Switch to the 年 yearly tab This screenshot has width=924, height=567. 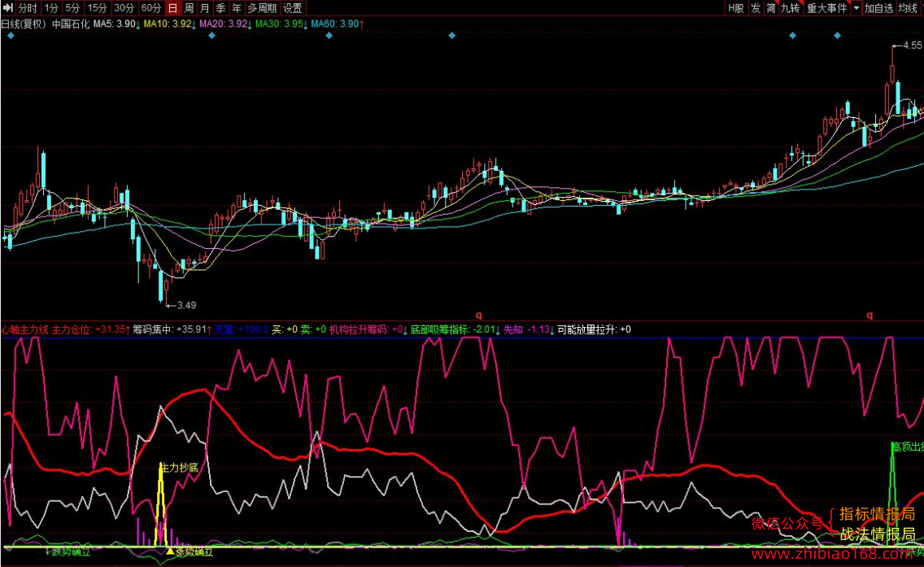pyautogui.click(x=237, y=7)
